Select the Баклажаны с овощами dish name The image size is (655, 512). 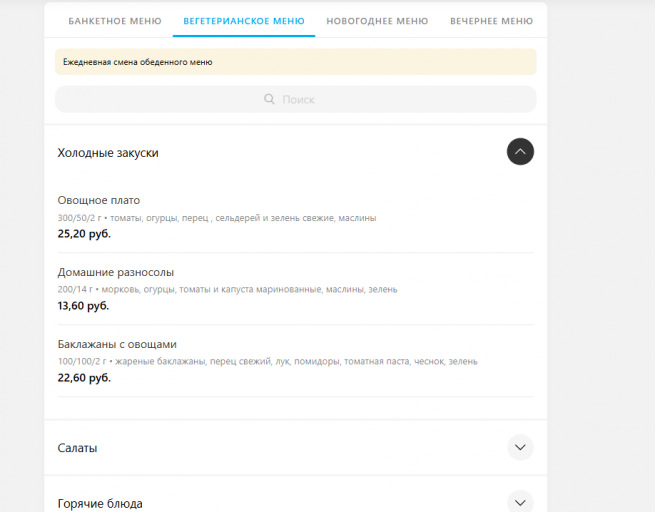tap(117, 344)
